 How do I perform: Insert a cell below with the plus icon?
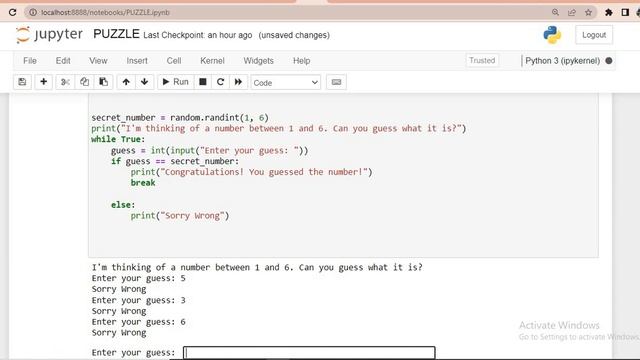(x=43, y=82)
